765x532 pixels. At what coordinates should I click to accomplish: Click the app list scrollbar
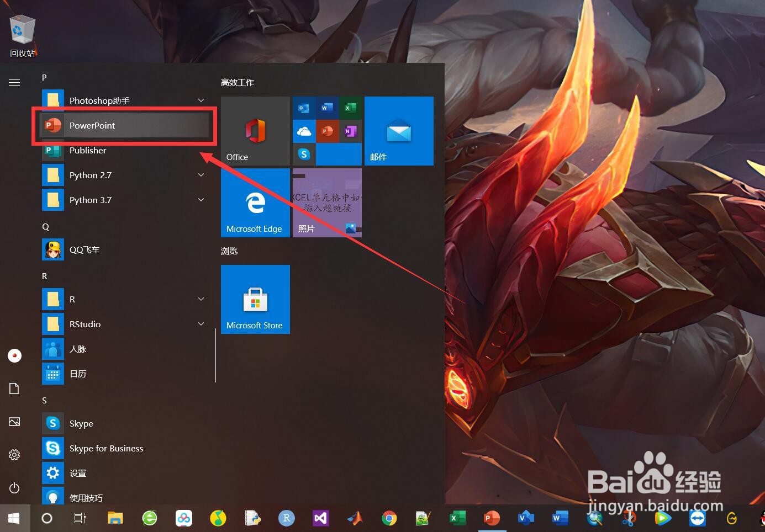(215, 355)
